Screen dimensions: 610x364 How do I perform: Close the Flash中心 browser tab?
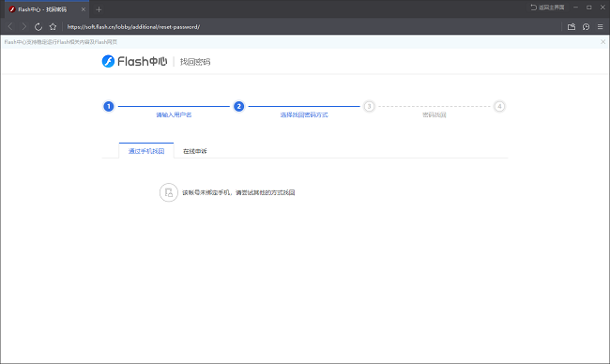[83, 9]
